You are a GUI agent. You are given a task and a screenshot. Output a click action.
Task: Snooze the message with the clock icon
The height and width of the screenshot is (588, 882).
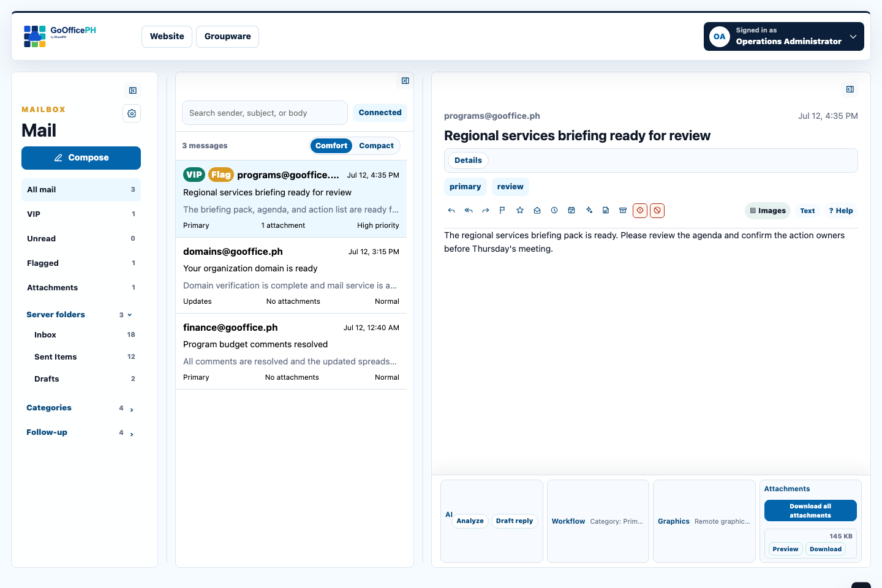pos(554,211)
